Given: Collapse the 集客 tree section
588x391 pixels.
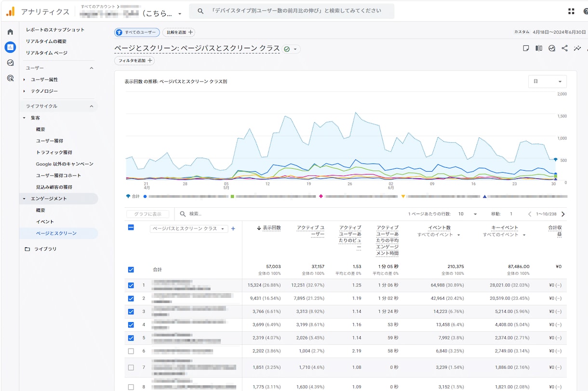Looking at the screenshot, I should pos(25,118).
